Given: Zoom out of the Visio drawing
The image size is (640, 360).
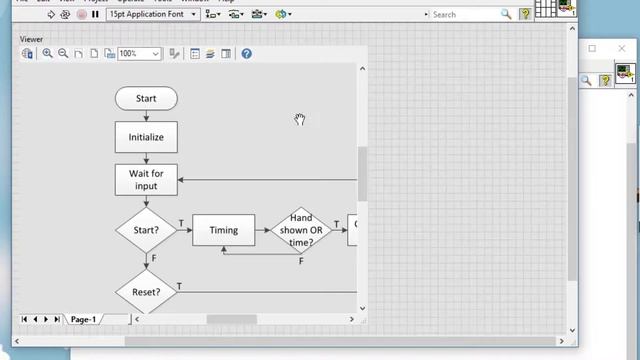Looking at the screenshot, I should (63, 53).
